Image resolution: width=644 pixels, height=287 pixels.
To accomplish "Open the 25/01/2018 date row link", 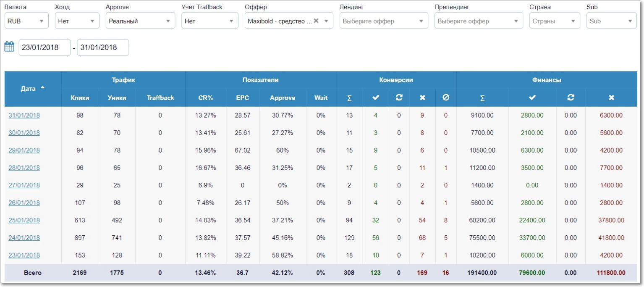I will [24, 220].
